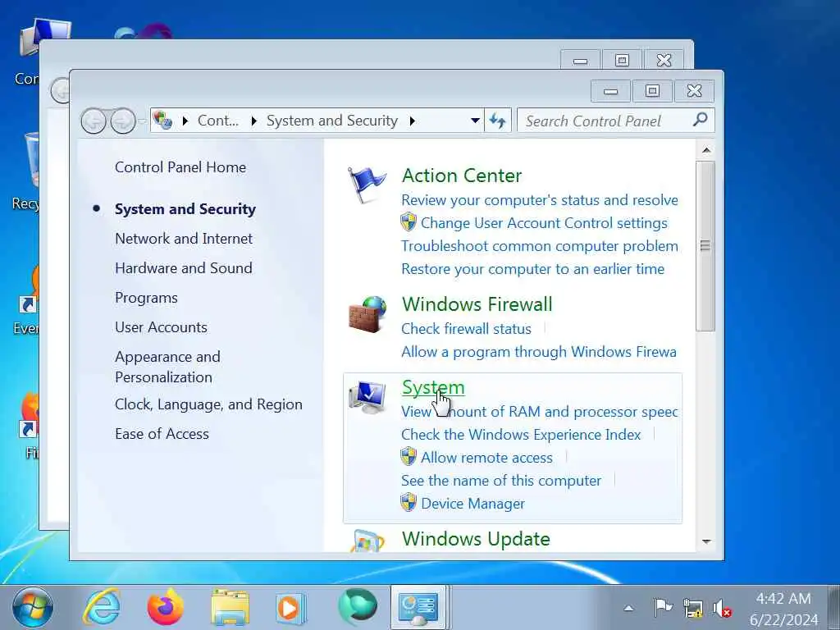This screenshot has height=630, width=840.
Task: Open Hardware and Sound category
Action: 184,268
